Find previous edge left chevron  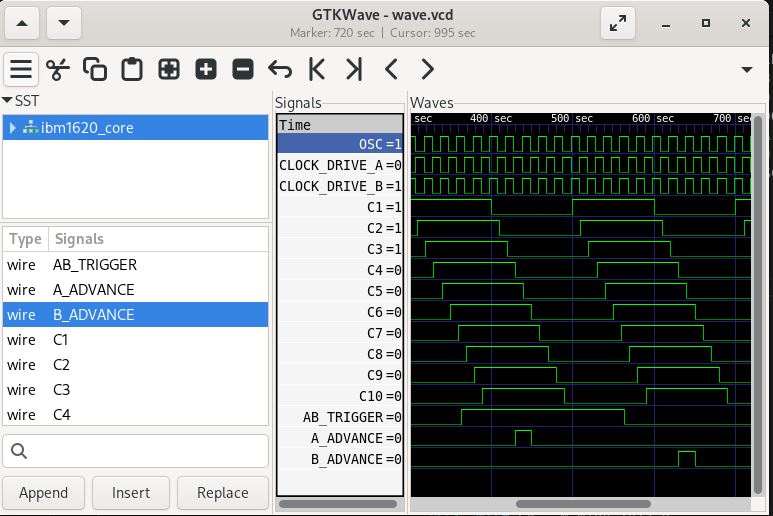(x=391, y=69)
